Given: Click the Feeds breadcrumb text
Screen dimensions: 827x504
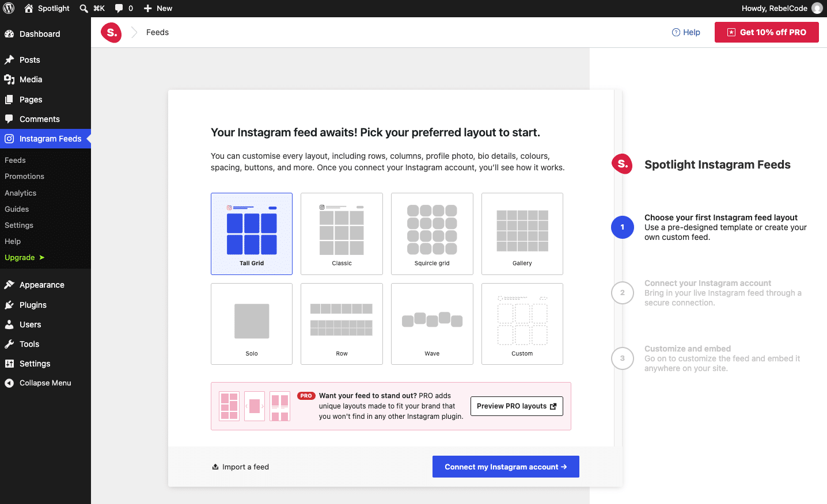Looking at the screenshot, I should (x=157, y=32).
